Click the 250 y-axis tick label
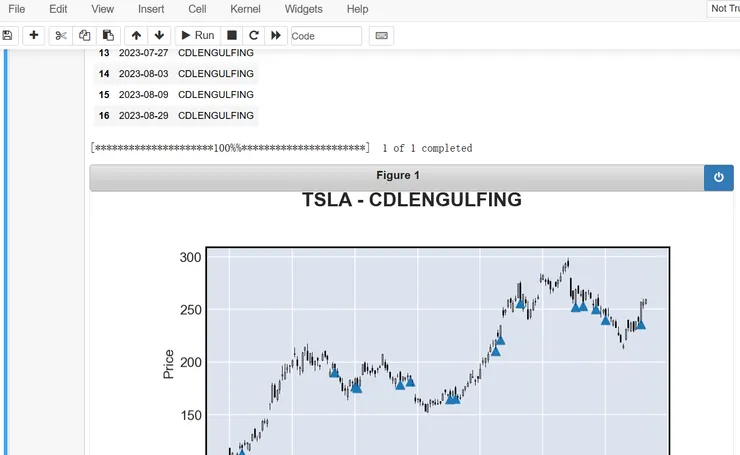740x455 pixels. (190, 310)
